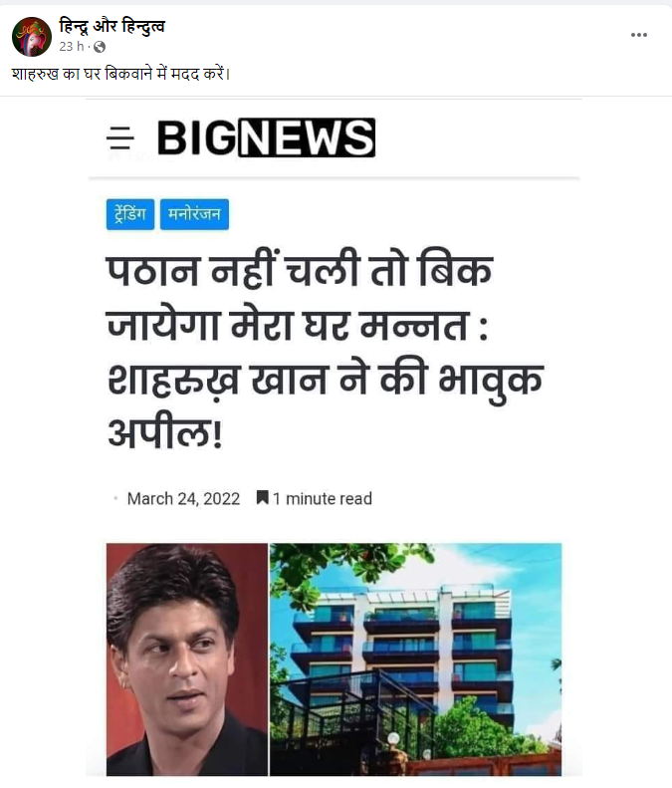The width and height of the screenshot is (672, 788).
Task: Click the 1 minute read label
Action: pyautogui.click(x=323, y=498)
